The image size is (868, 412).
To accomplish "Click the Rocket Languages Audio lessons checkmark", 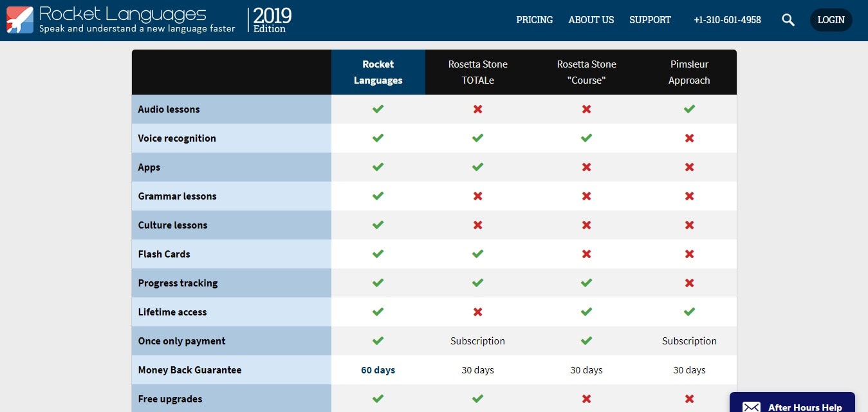I will coord(378,109).
